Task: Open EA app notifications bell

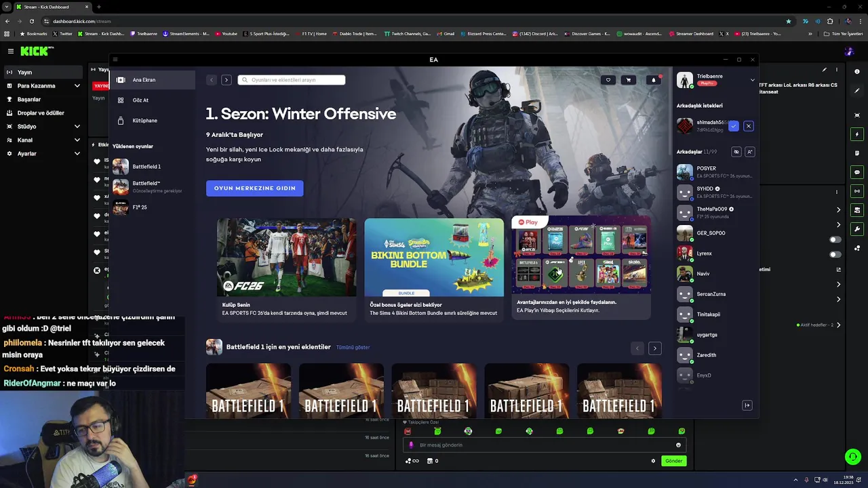Action: click(654, 80)
